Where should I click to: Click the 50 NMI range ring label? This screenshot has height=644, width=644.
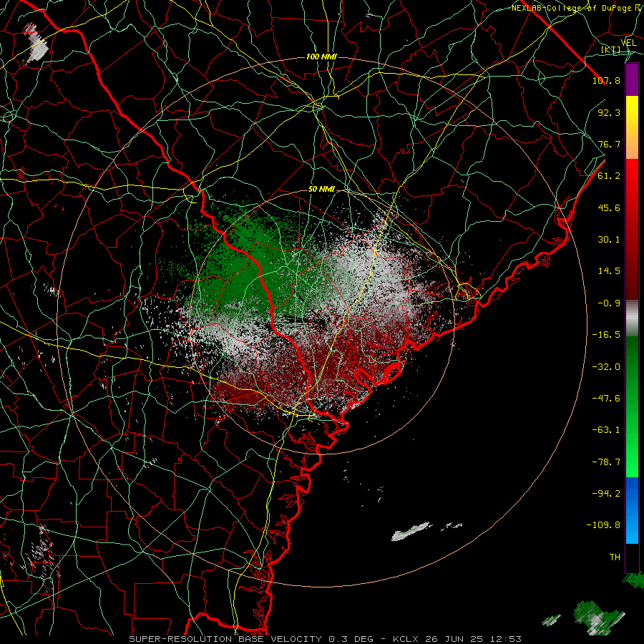click(321, 190)
